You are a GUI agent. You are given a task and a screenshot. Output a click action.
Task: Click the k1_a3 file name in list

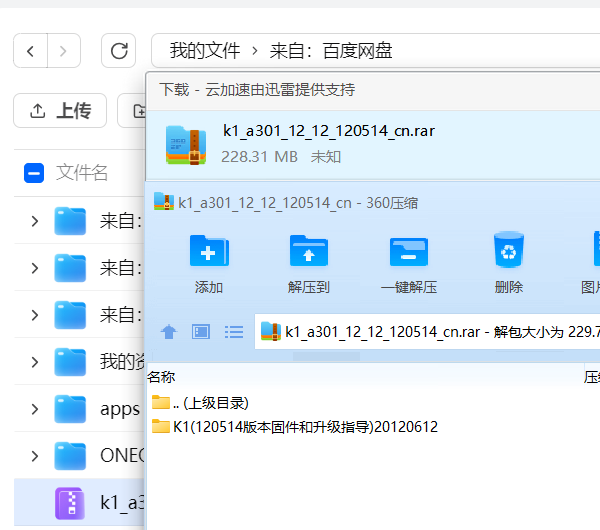(x=122, y=502)
